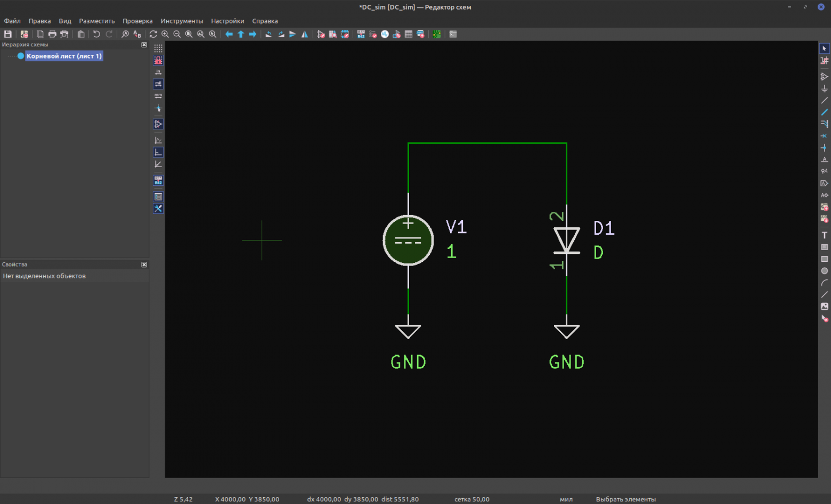Click the V1 voltage source symbol
This screenshot has height=504, width=831.
point(408,241)
